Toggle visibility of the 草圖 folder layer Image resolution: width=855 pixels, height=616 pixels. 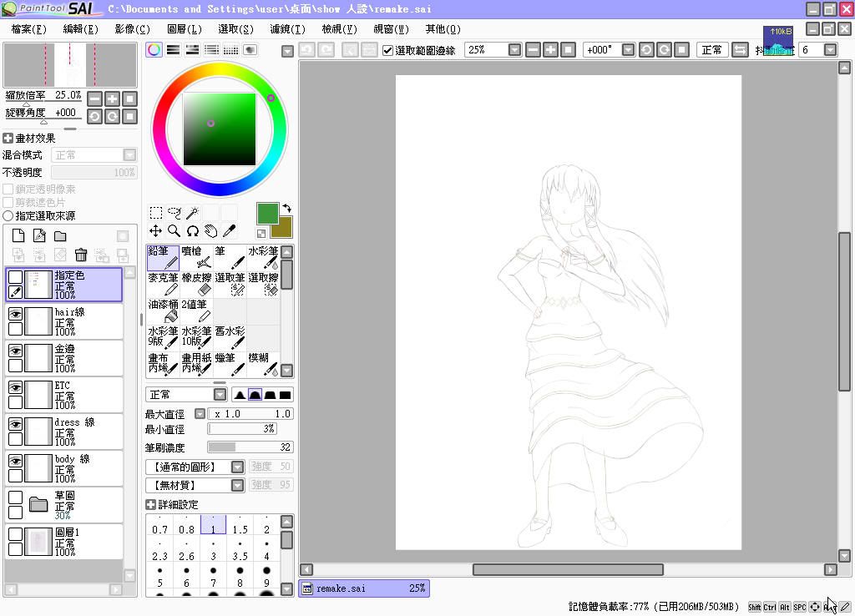coord(15,497)
